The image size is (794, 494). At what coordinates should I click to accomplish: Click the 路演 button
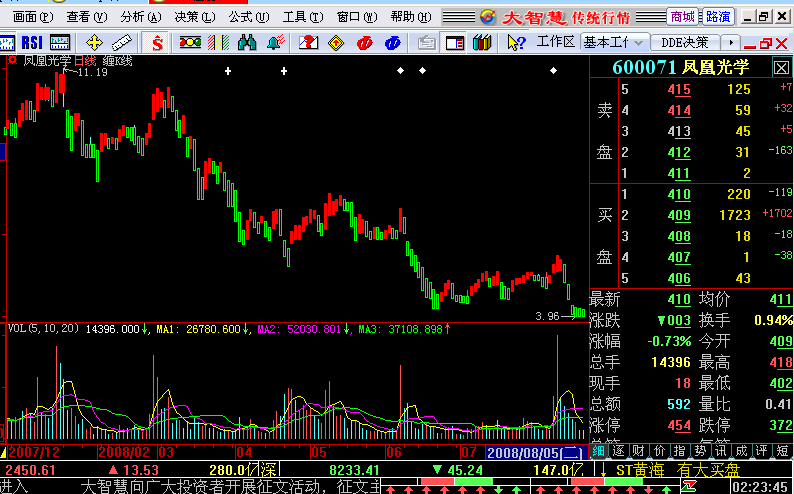(x=718, y=17)
